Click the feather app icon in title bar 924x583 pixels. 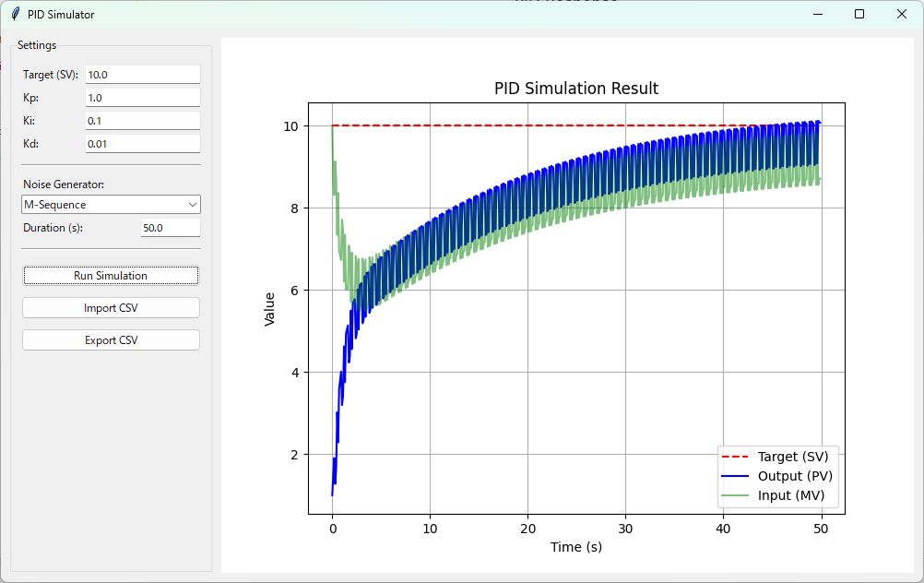click(x=16, y=15)
